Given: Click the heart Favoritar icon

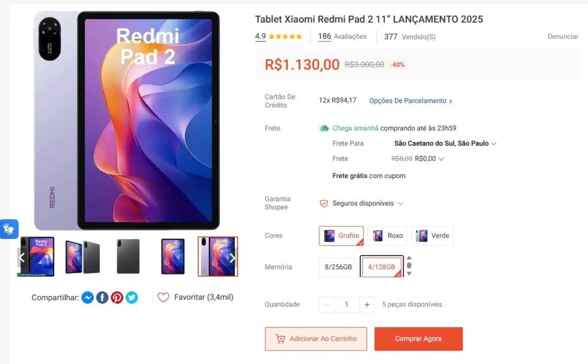Looking at the screenshot, I should click(163, 297).
